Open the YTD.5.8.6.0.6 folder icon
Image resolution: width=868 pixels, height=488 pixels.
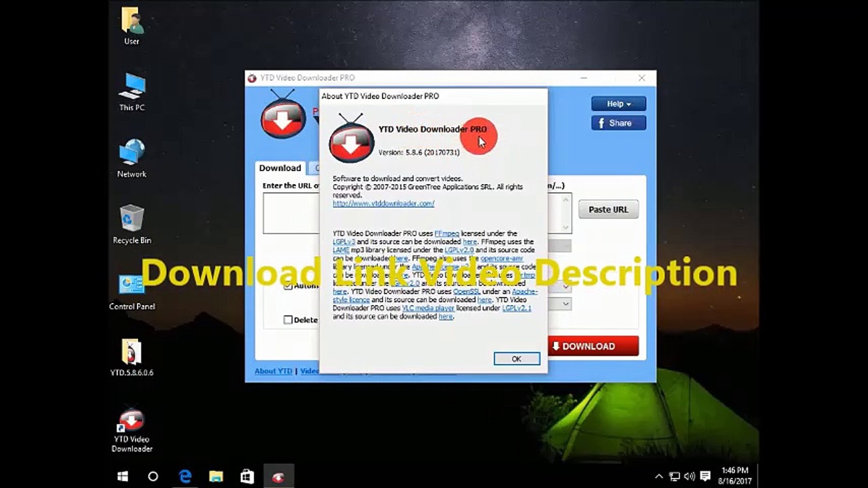point(131,357)
